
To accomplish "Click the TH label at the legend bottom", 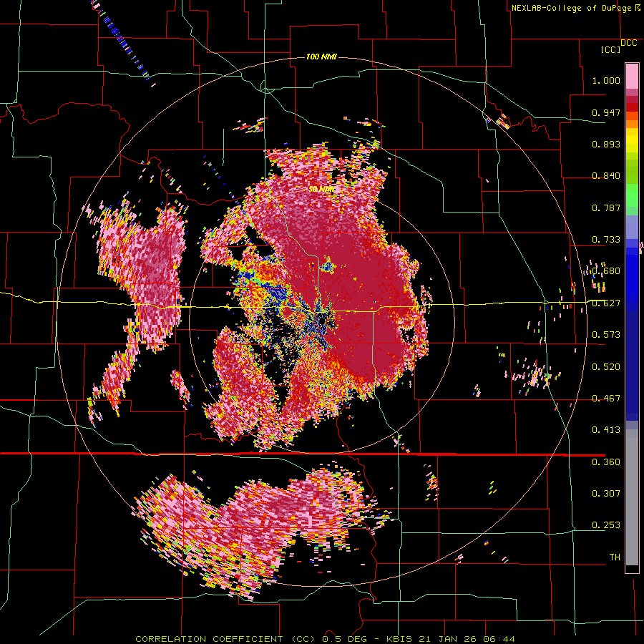I will tap(615, 557).
